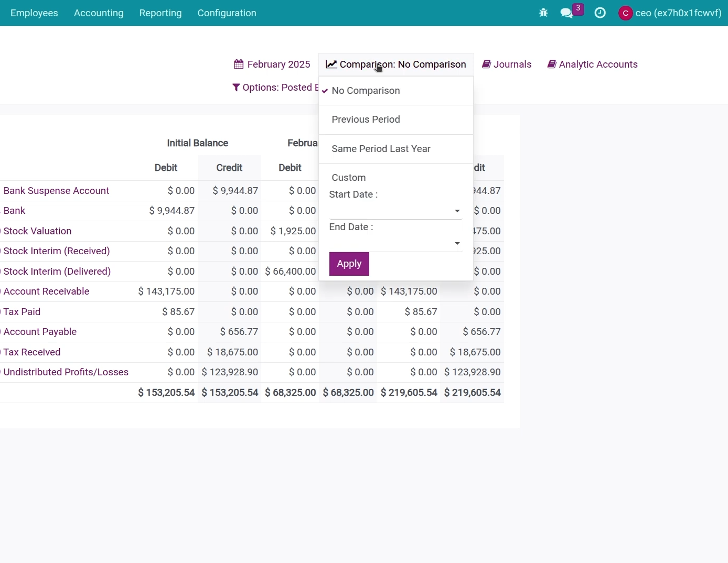Screen dimensions: 728x563
Task: Open the conversations chat icon
Action: 566,13
